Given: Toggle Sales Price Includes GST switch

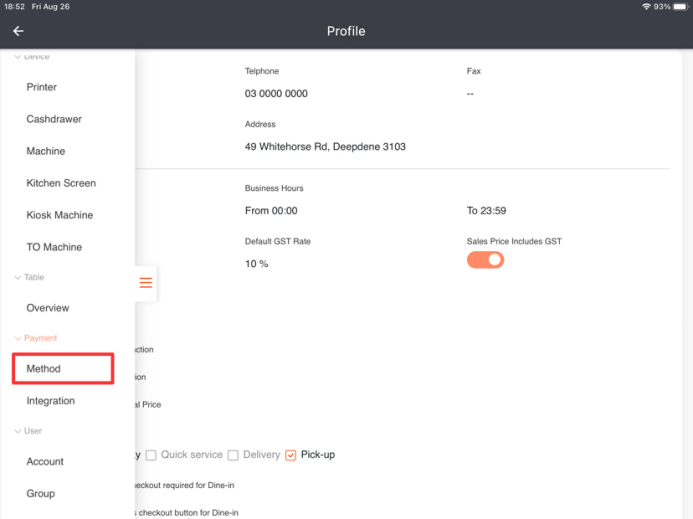Looking at the screenshot, I should 485,260.
